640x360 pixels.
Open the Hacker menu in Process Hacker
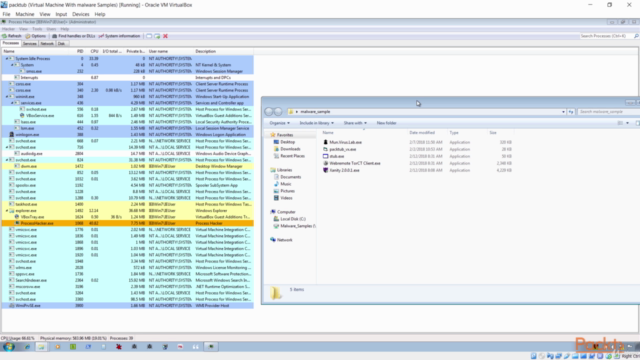point(8,29)
